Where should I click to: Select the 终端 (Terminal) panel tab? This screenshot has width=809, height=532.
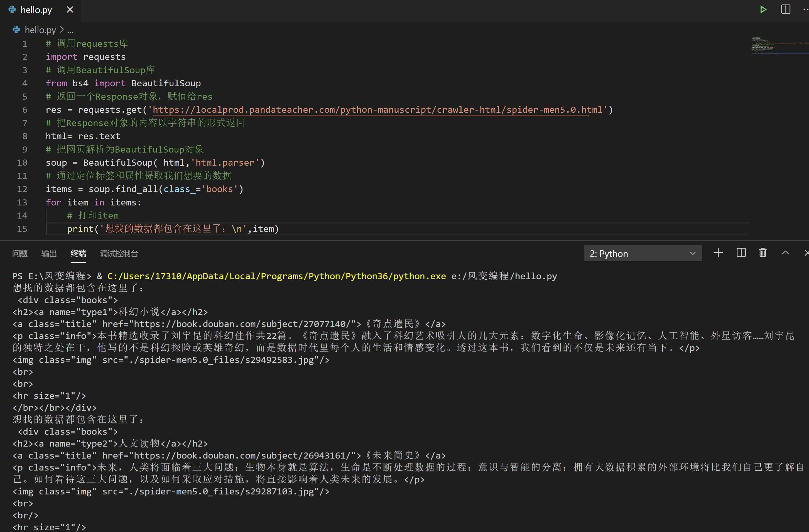tap(78, 253)
